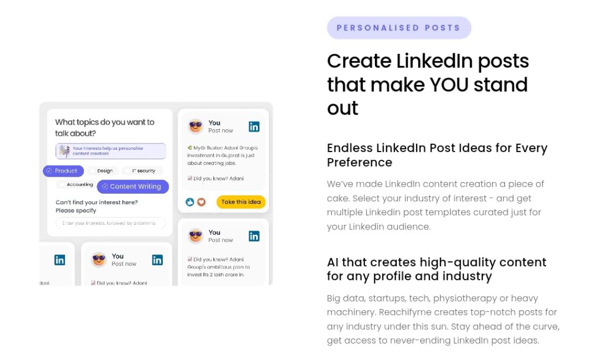Select the IT security topic chip
The width and height of the screenshot is (600, 364).
coord(144,171)
